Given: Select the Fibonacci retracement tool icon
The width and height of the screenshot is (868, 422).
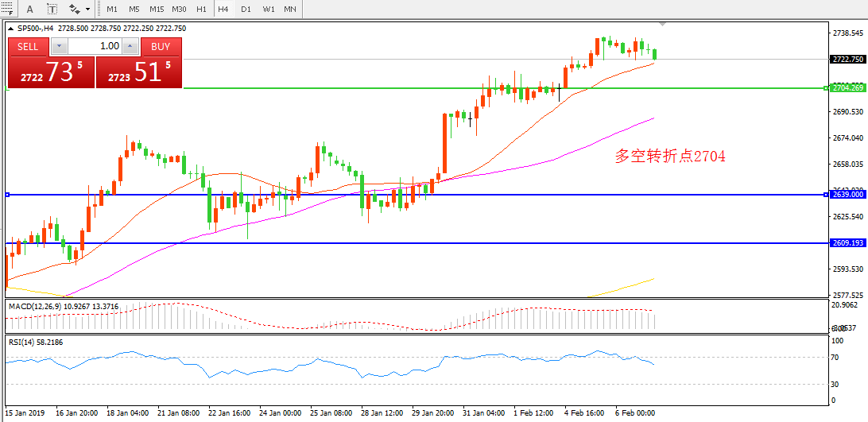Looking at the screenshot, I should point(8,9).
